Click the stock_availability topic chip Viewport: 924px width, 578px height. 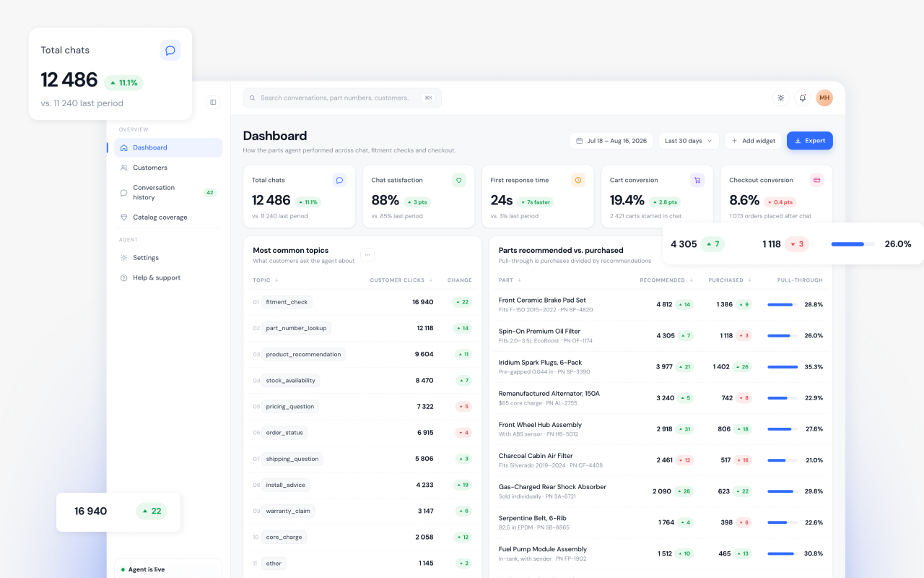(290, 380)
